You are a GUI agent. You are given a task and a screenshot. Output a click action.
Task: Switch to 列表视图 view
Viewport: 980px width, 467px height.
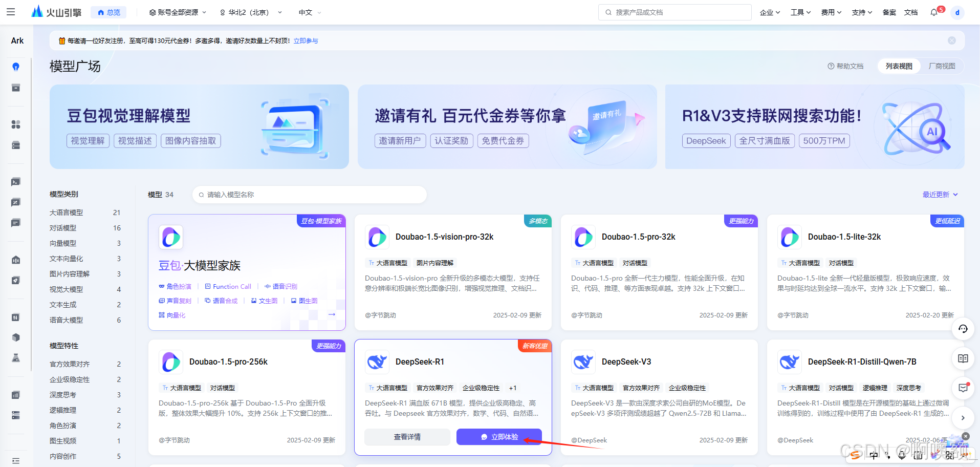pyautogui.click(x=899, y=66)
